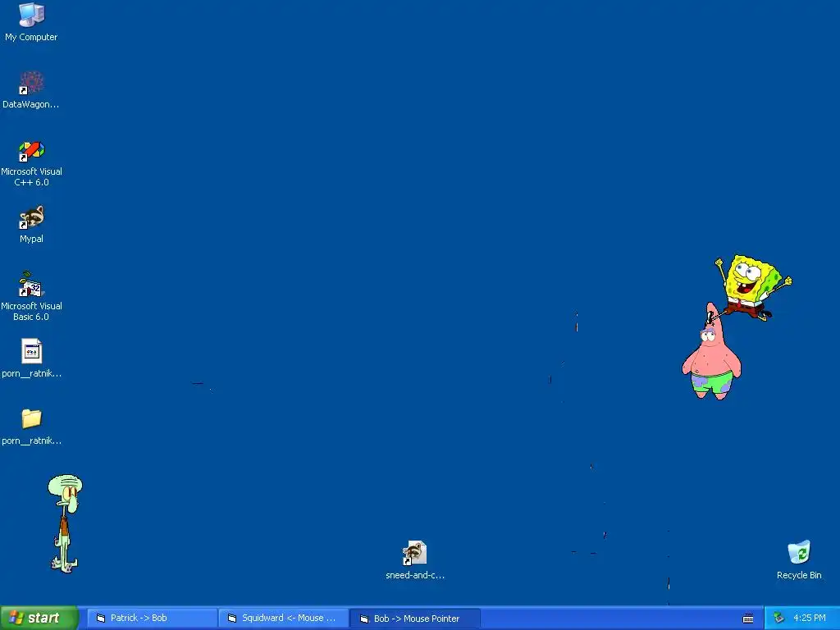Click the 4:25 PM clock
This screenshot has width=840, height=630.
click(810, 619)
